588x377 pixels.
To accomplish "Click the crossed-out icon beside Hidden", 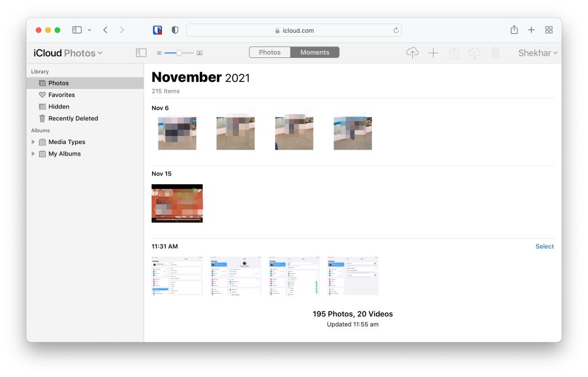I will pyautogui.click(x=42, y=106).
